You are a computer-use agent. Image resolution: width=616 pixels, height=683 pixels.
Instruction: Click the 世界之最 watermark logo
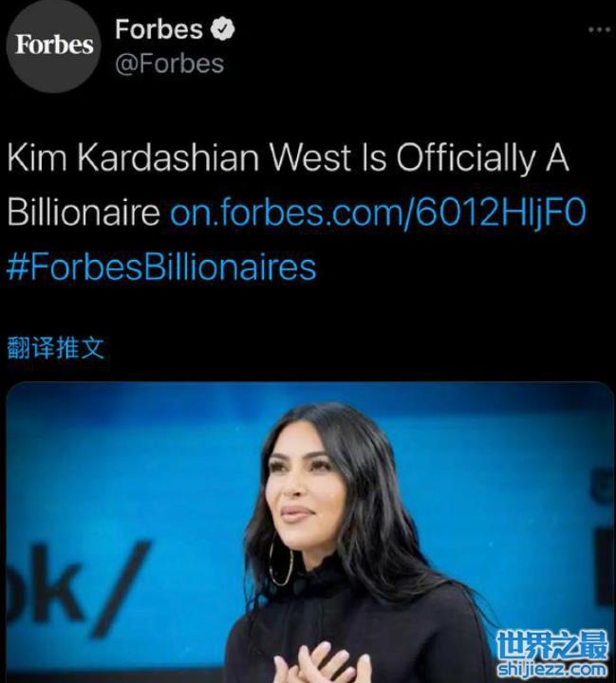[552, 645]
